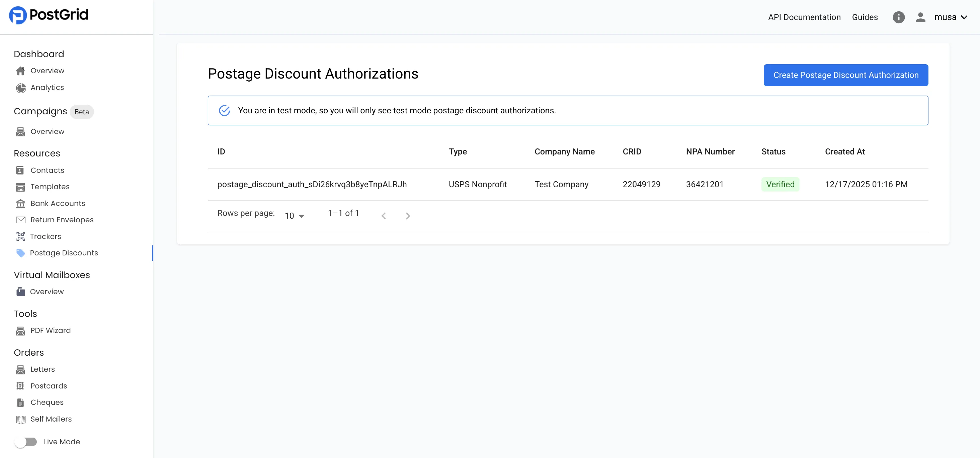Viewport: 980px width, 458px height.
Task: Select the Templates icon under Resources
Action: (21, 187)
